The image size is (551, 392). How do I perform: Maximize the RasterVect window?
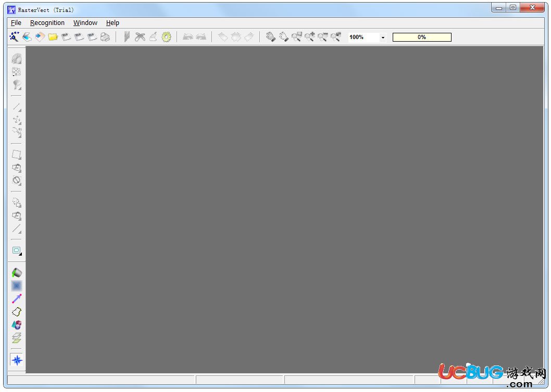click(x=512, y=8)
